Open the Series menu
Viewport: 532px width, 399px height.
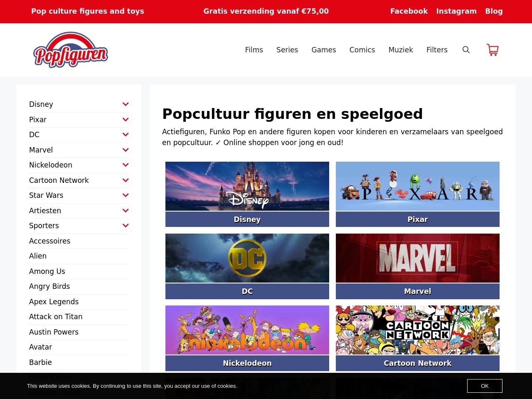287,50
